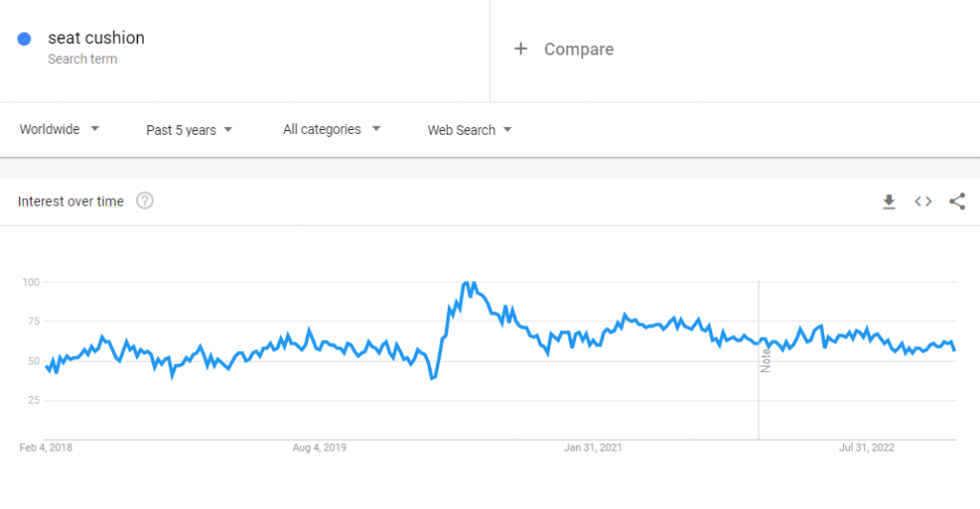The height and width of the screenshot is (509, 980).
Task: Click the Search term subtitle label
Action: click(82, 59)
